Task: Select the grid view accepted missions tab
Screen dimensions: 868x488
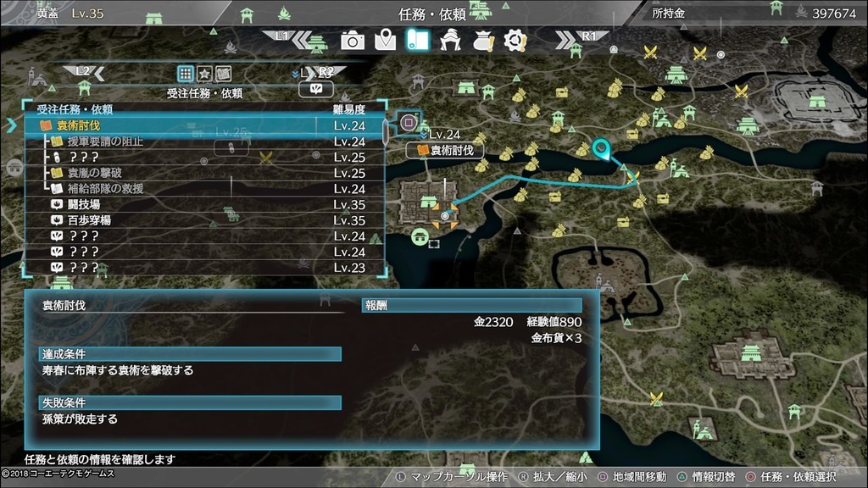Action: pos(186,73)
